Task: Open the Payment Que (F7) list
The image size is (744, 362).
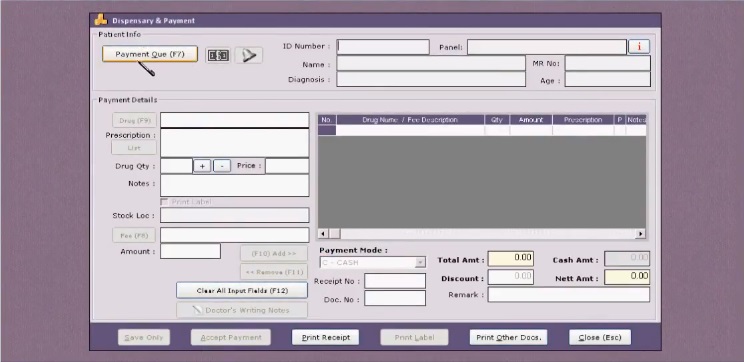Action: 149,54
